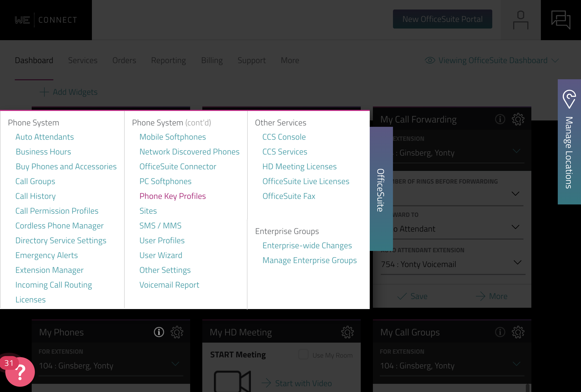Open Extension Manager link
Viewport: 581px width, 392px height.
tap(49, 270)
